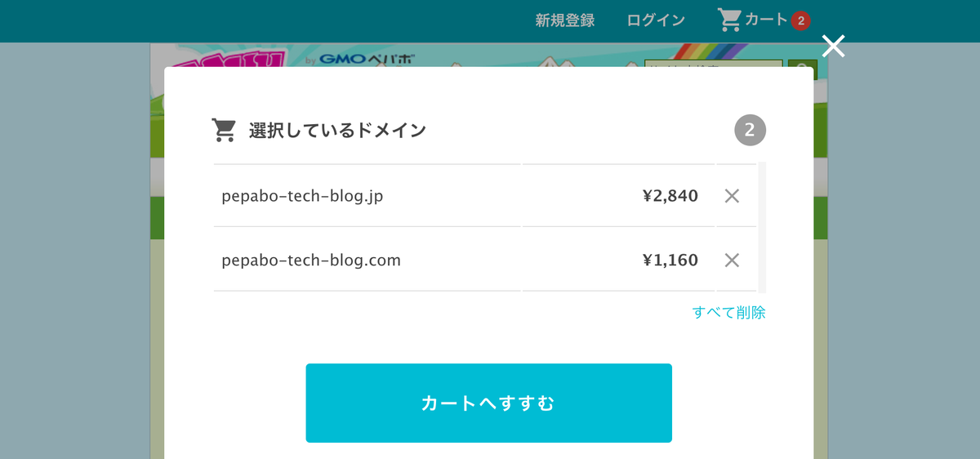Open the ログイン page
Screen dimensions: 980x459
pos(656,20)
